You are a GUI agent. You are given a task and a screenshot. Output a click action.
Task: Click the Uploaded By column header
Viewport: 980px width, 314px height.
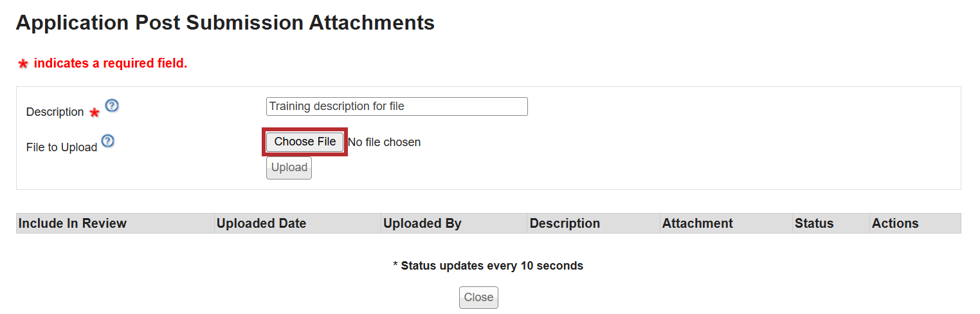pyautogui.click(x=422, y=223)
